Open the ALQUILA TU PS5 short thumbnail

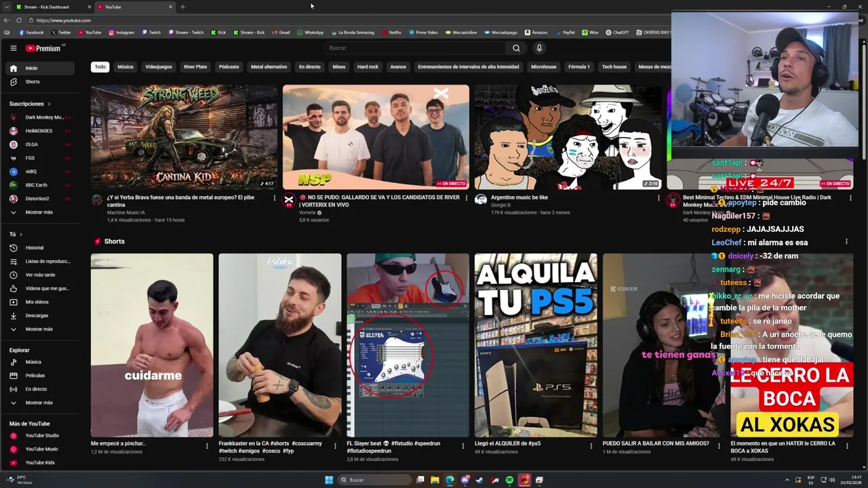click(536, 345)
